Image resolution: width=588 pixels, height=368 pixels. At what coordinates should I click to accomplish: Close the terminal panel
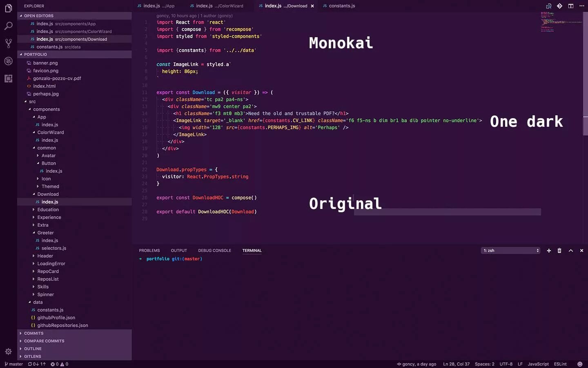(x=582, y=251)
